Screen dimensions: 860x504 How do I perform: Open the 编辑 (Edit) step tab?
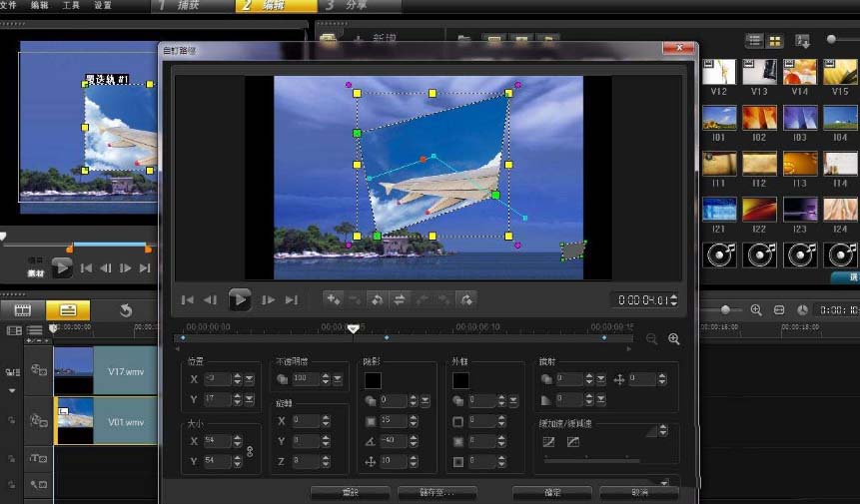[x=276, y=6]
